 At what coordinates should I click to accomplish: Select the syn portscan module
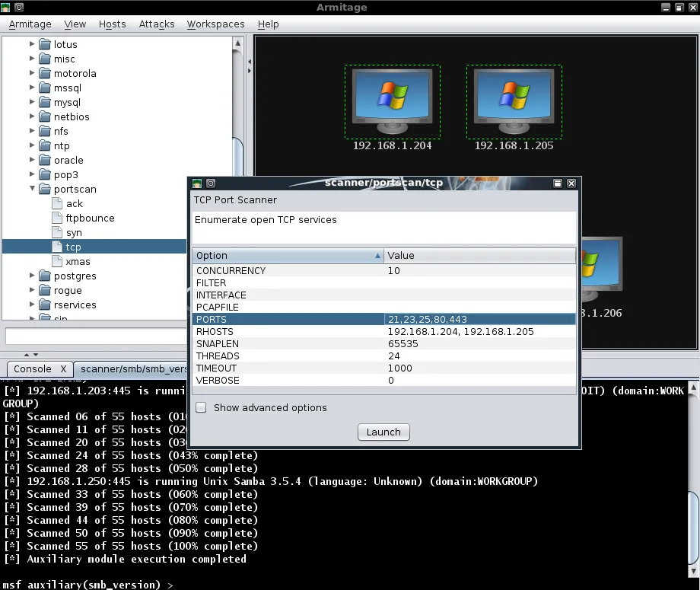click(x=74, y=232)
